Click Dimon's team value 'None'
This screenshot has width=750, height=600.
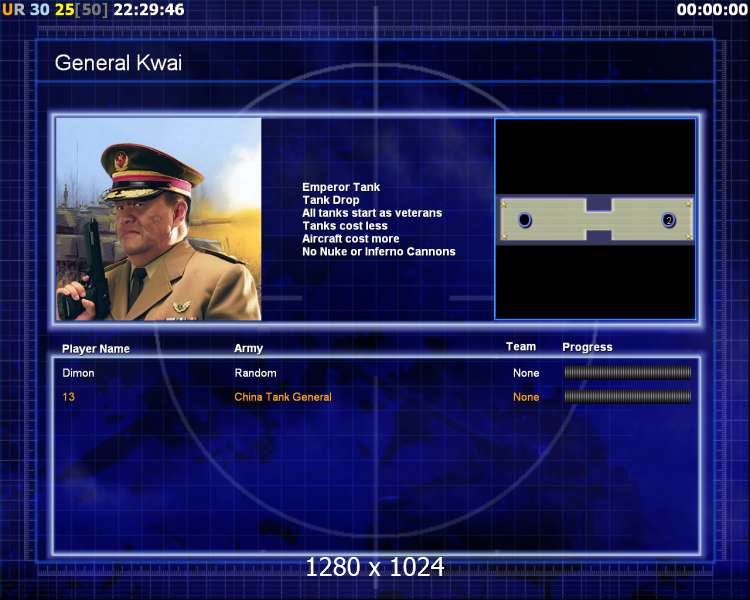click(526, 373)
